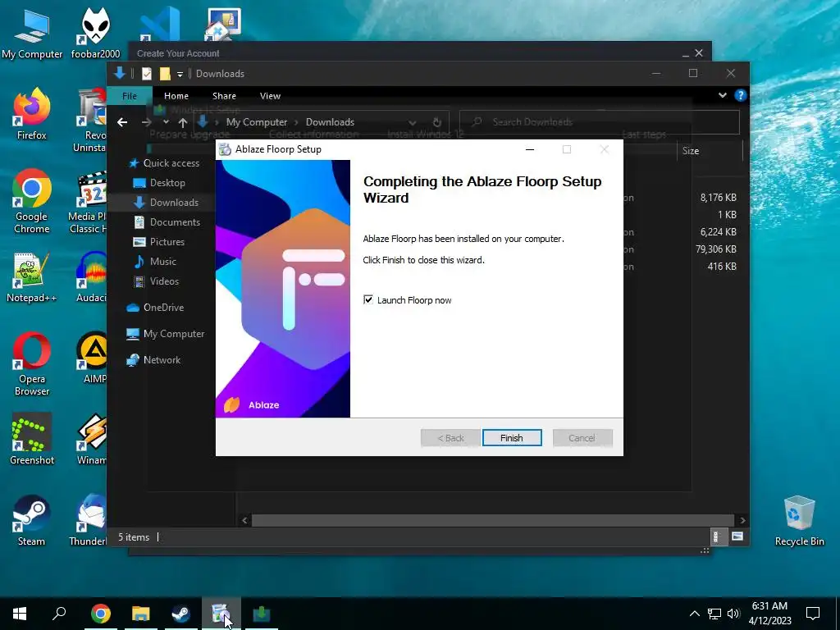Launch Winamp from the desktop
This screenshot has height=630, width=840.
[92, 440]
